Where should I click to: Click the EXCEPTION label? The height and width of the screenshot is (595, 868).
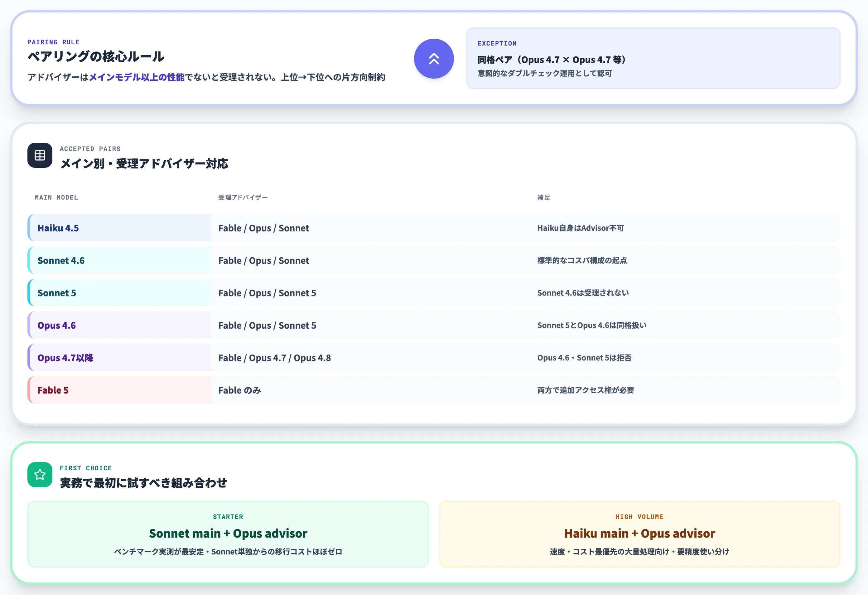[x=497, y=43]
